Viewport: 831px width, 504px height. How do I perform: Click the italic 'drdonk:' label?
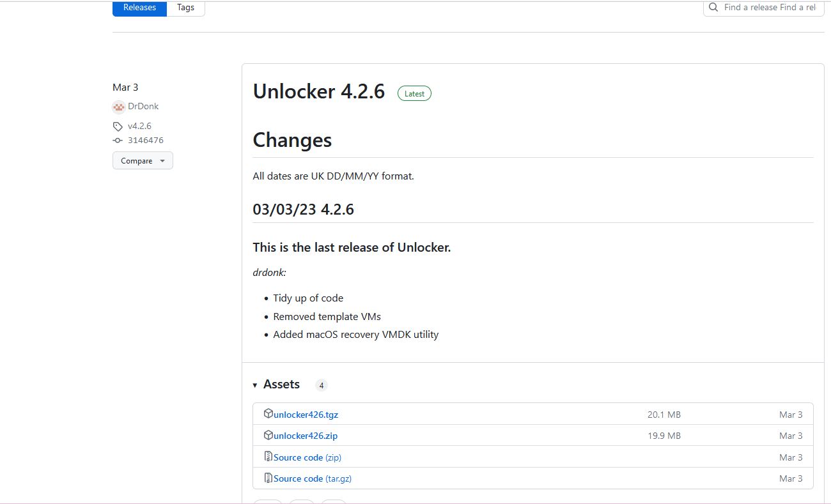[269, 273]
